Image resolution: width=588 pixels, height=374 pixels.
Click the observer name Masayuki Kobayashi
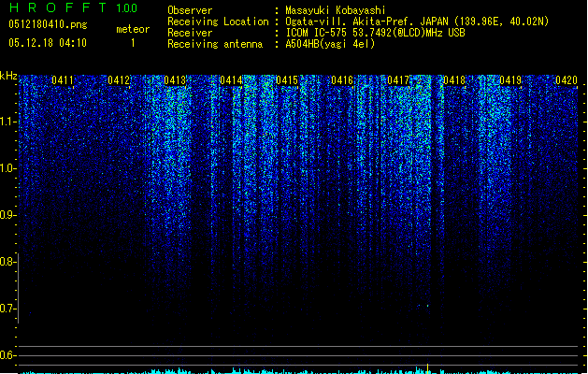pyautogui.click(x=336, y=10)
